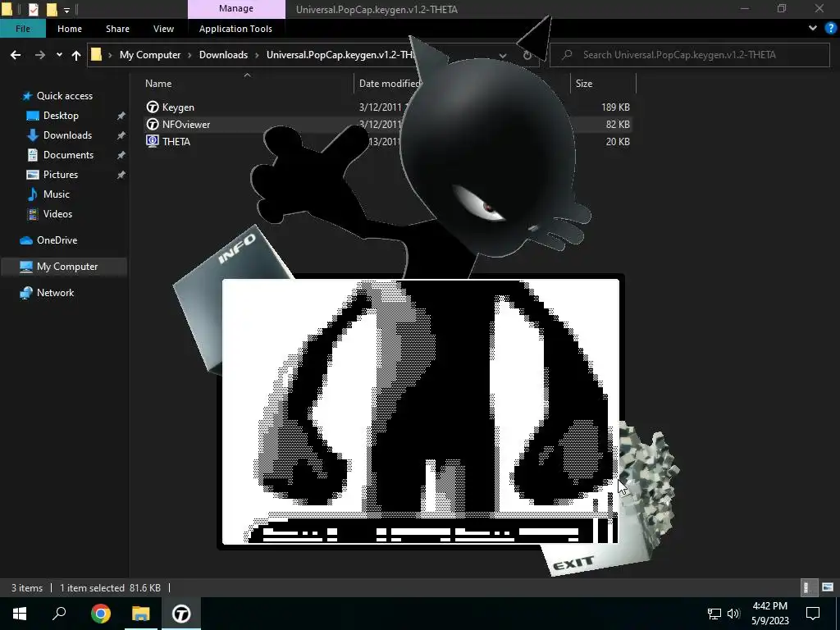Open the notification center
840x630 pixels.
[x=813, y=614]
